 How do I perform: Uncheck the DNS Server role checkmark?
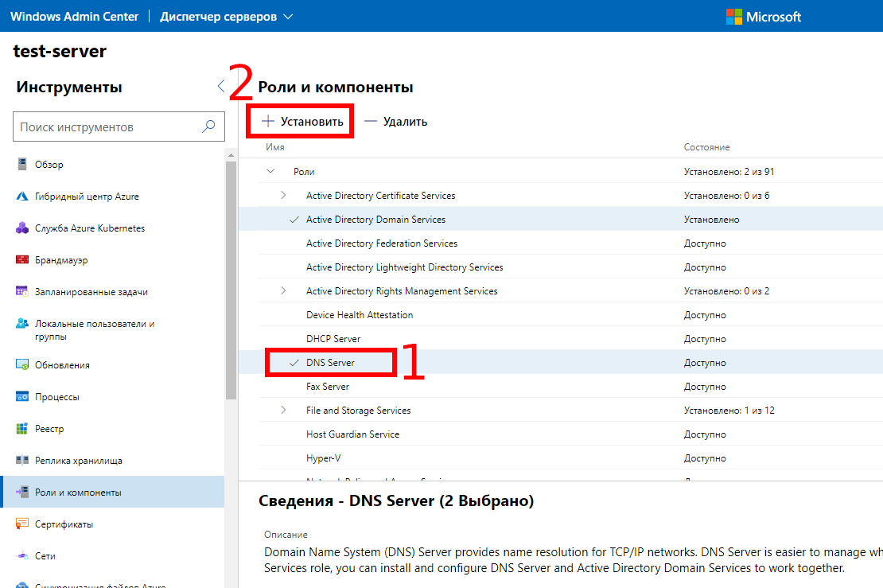295,363
